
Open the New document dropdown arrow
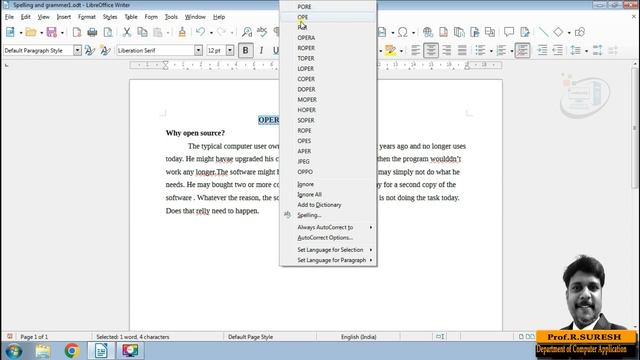(x=21, y=32)
